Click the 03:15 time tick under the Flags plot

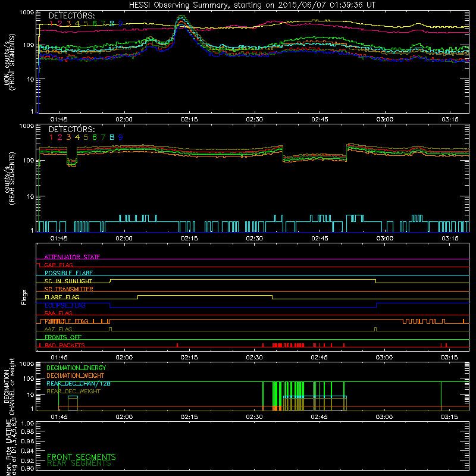click(x=449, y=358)
